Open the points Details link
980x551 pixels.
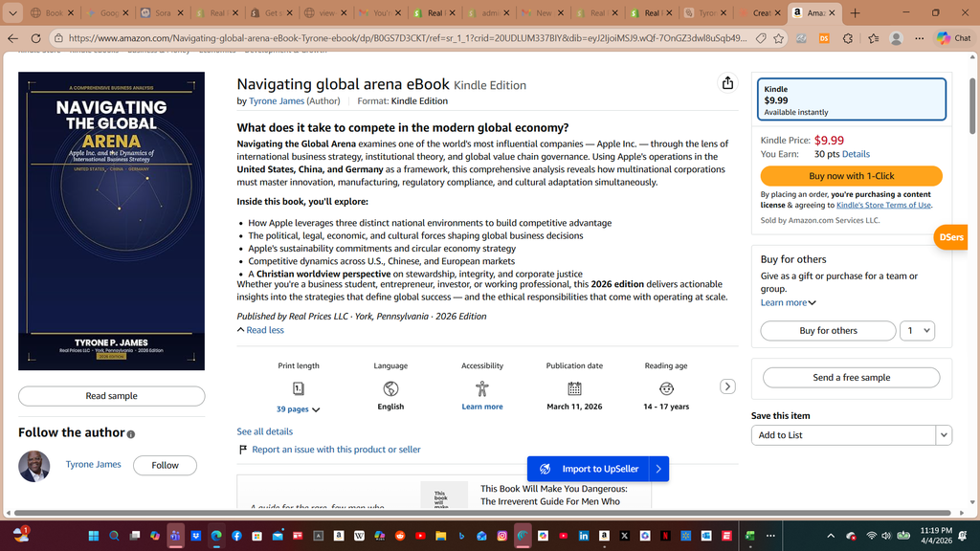tap(856, 154)
